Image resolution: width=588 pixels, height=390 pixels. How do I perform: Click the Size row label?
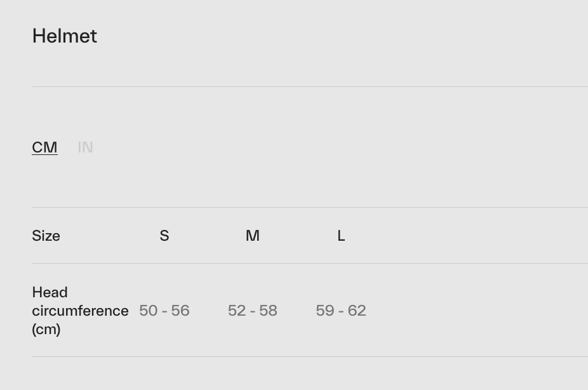[46, 236]
